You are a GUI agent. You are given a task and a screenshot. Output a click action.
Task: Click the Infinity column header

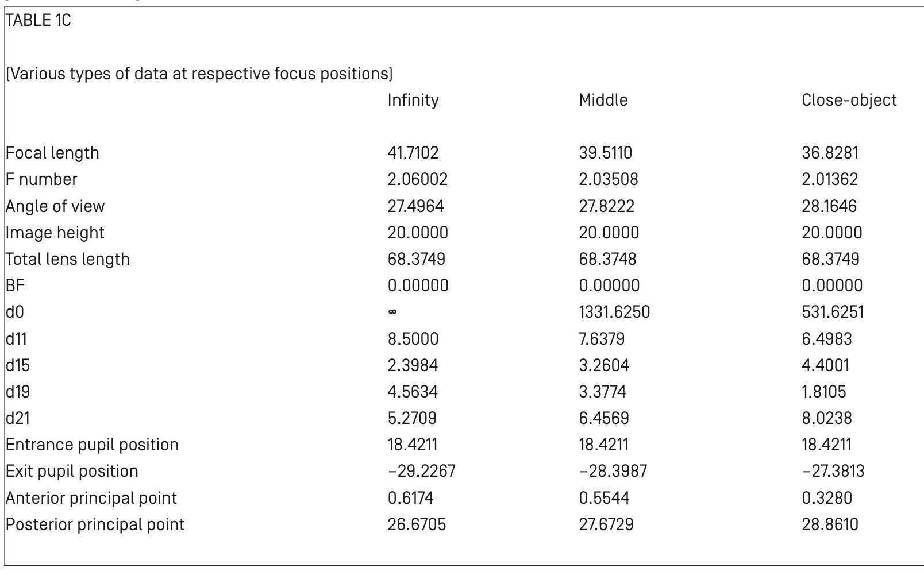click(413, 100)
